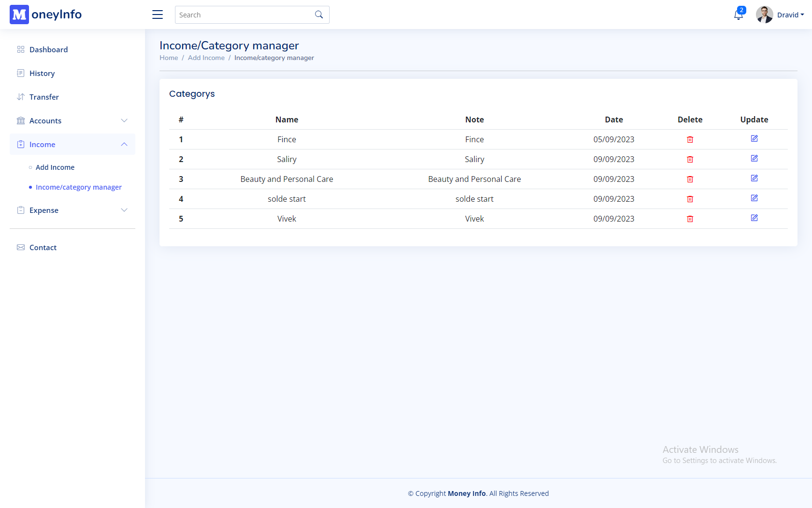Screen dimensions: 812x508
Task: Open the Dravid user dropdown
Action: click(x=790, y=15)
